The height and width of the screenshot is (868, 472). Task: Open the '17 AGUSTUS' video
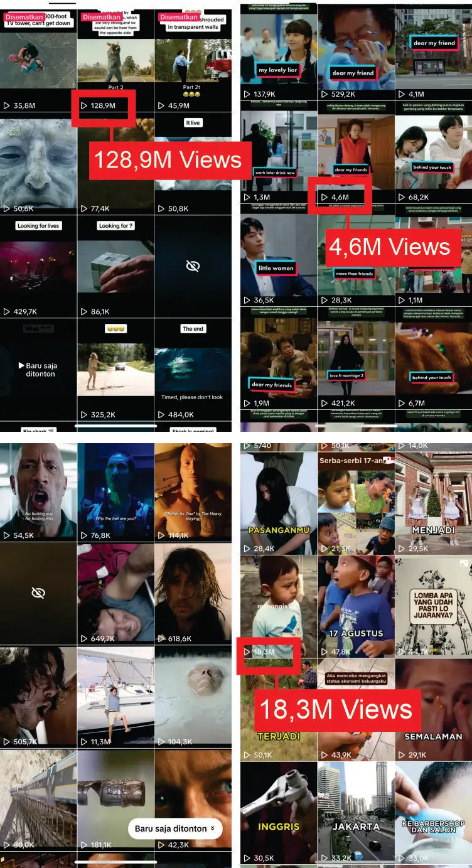[355, 607]
